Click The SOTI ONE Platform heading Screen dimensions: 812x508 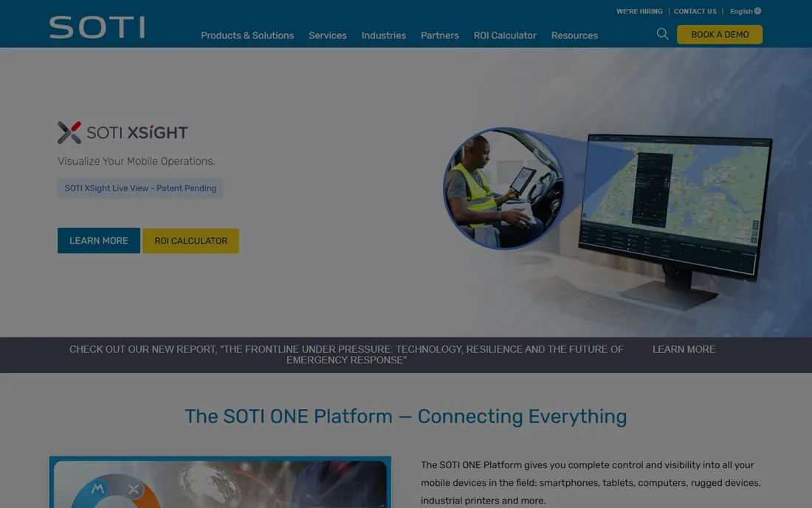[405, 416]
